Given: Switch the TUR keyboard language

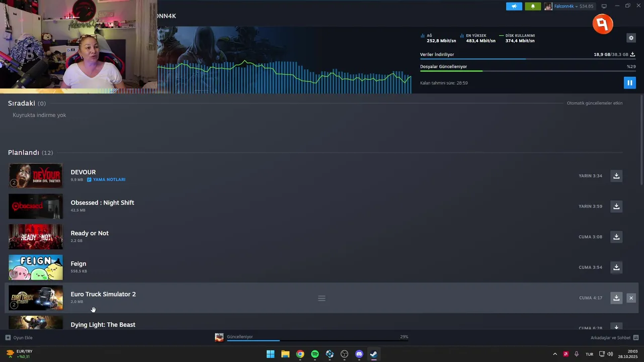Looking at the screenshot, I should tap(589, 354).
